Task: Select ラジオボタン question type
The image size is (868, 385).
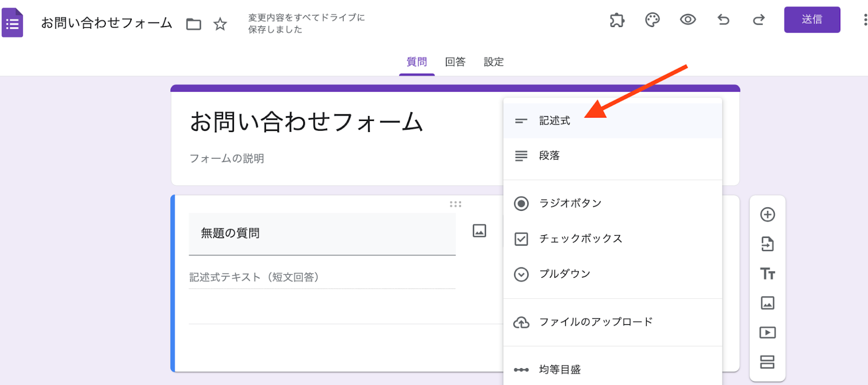Action: 612,203
